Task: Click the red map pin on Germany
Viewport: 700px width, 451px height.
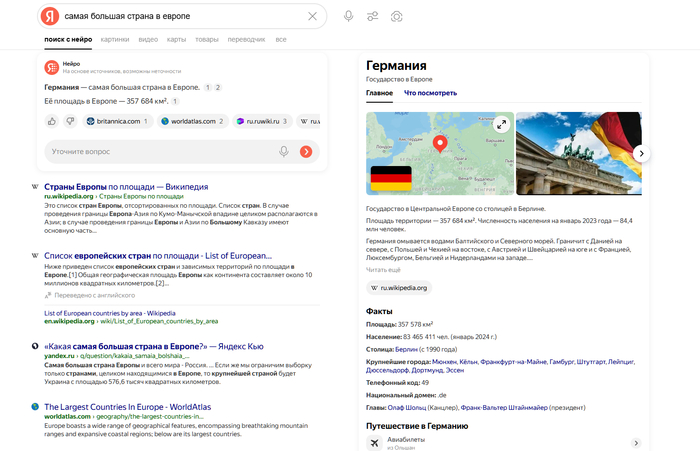Action: [x=440, y=144]
